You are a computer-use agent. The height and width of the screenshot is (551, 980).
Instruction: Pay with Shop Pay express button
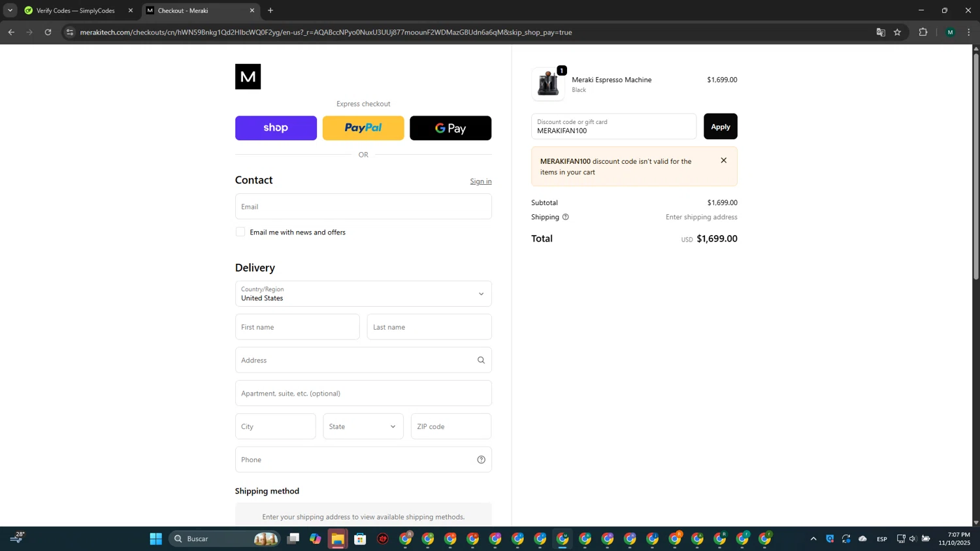276,128
